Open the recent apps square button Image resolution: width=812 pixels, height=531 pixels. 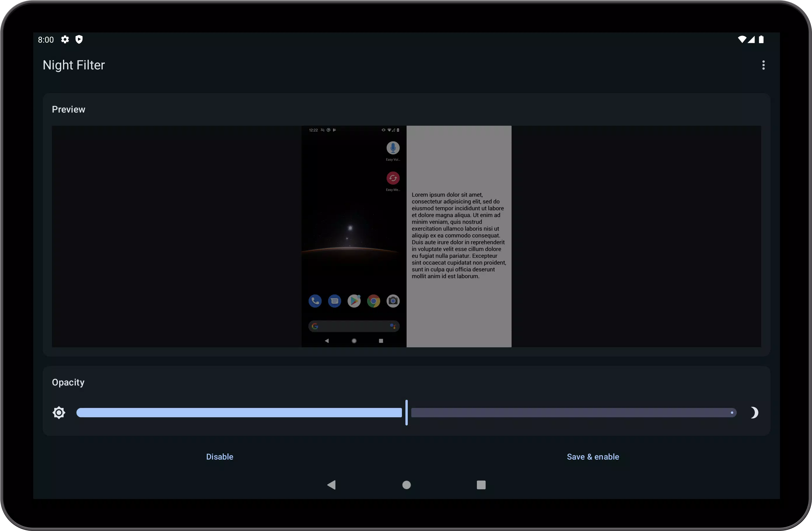coord(481,485)
